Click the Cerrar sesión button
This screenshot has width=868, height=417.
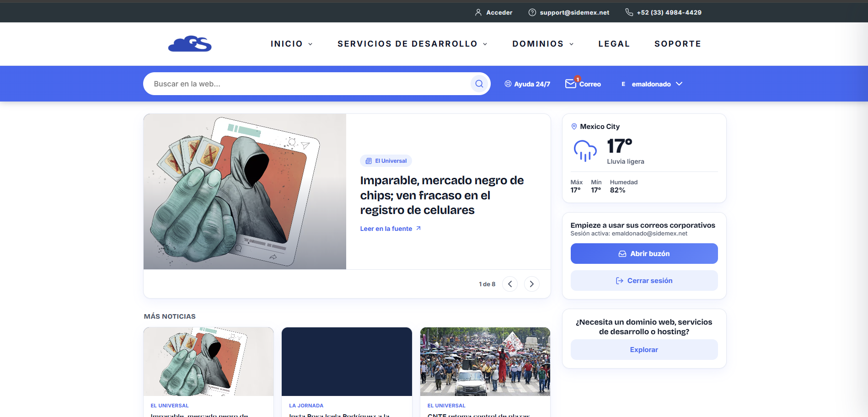(x=644, y=280)
